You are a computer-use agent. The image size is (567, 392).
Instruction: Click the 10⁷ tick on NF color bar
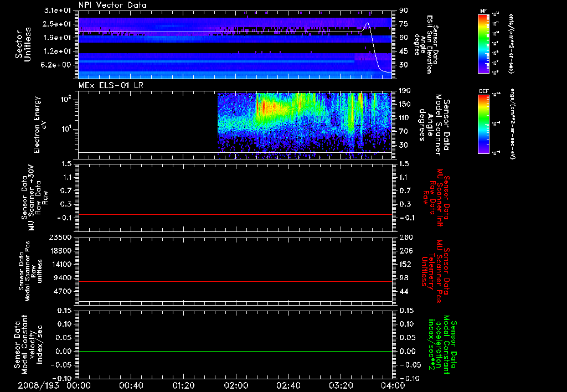point(495,63)
